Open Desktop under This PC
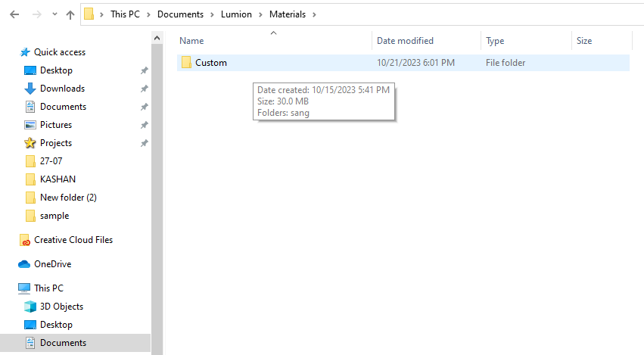This screenshot has height=355, width=644. point(56,325)
